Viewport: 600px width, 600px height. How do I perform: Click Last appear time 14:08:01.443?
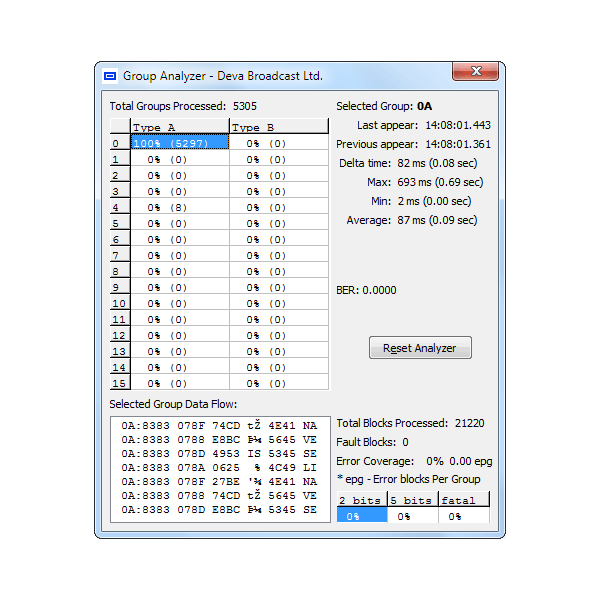coord(458,125)
